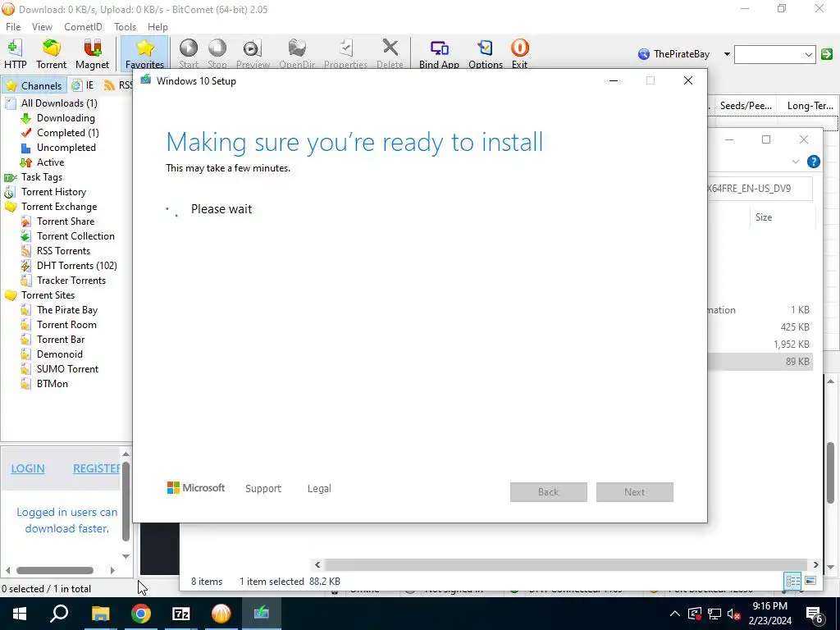840x630 pixels.
Task: Select the Downloading tree item
Action: [x=66, y=118]
